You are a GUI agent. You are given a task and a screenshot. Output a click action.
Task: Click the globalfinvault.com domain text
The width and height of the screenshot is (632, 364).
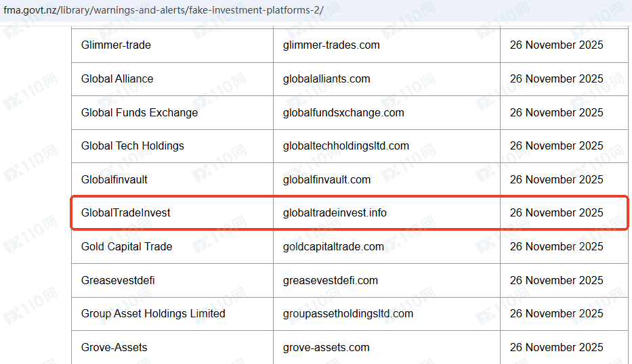click(x=326, y=179)
